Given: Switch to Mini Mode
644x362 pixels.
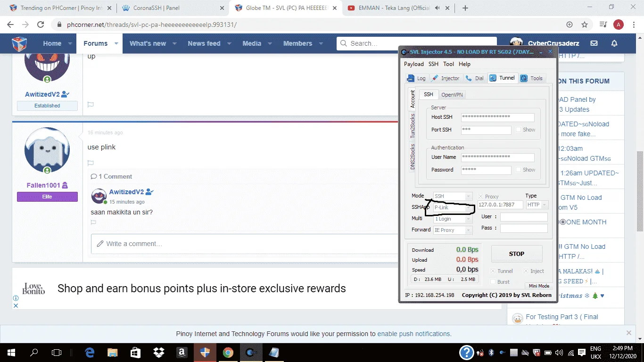Looking at the screenshot, I should click(x=539, y=286).
